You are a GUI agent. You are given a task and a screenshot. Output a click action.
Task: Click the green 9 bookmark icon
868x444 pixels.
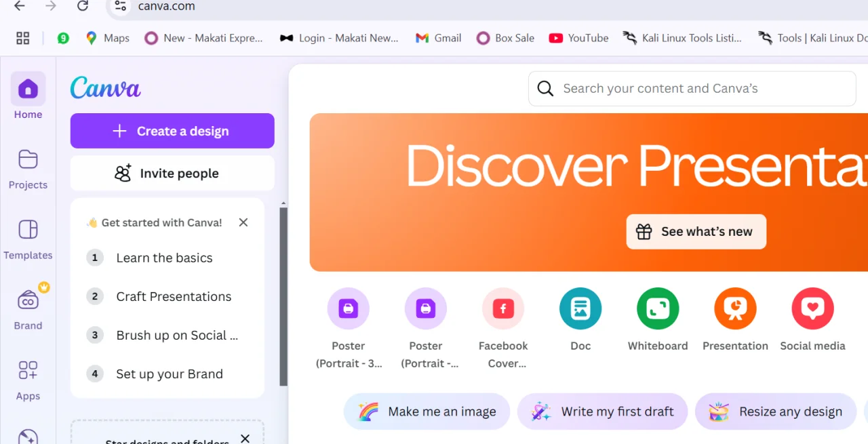point(63,38)
